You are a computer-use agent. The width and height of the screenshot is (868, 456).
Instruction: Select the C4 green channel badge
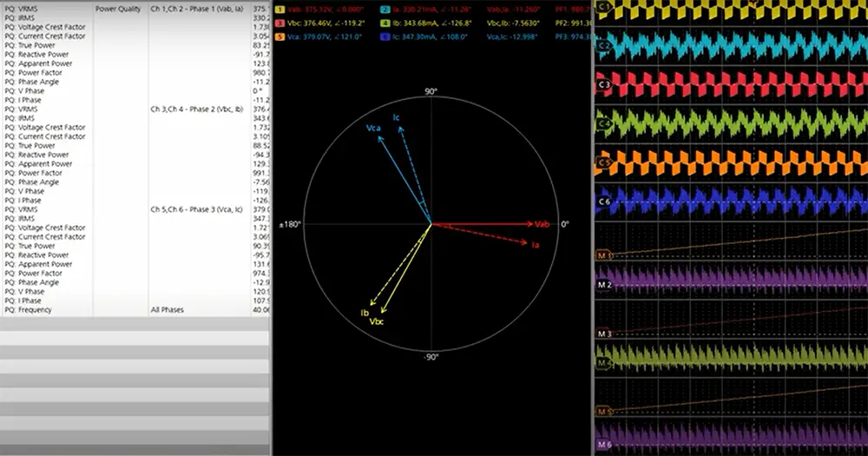point(603,123)
